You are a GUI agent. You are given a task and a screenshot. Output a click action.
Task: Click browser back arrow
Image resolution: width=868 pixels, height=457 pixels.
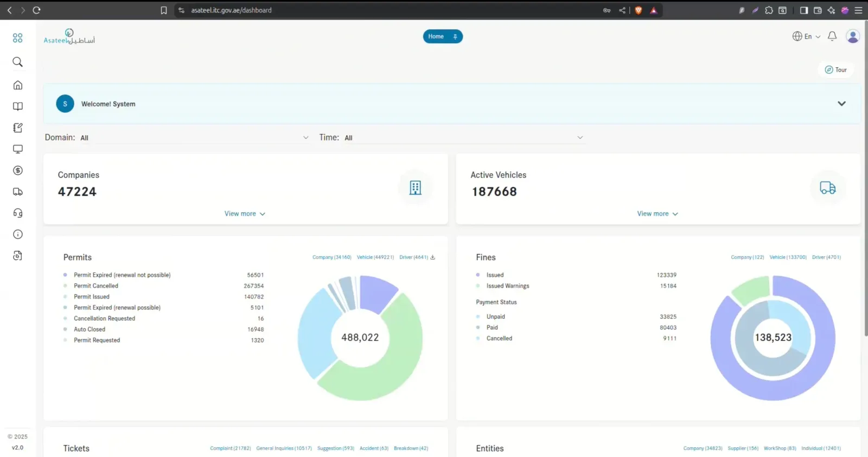pos(9,10)
